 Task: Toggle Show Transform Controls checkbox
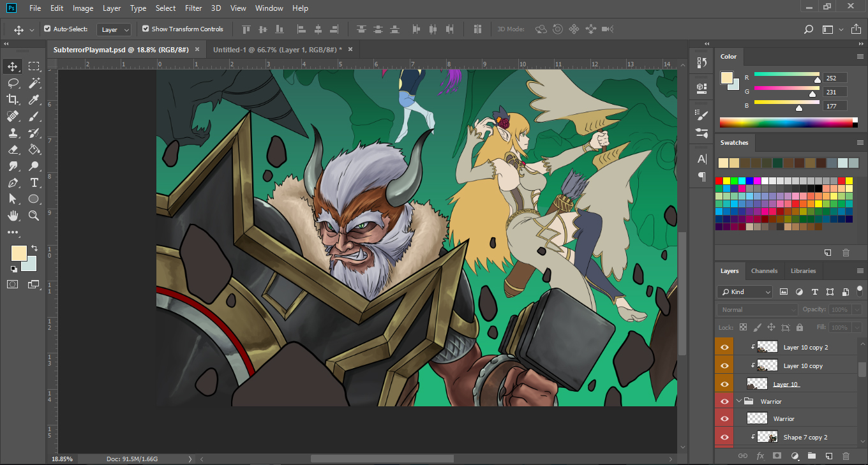pos(146,29)
